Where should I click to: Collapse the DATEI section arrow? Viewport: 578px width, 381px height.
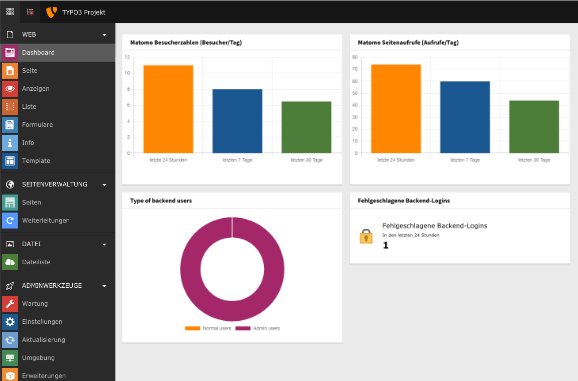[x=105, y=245]
